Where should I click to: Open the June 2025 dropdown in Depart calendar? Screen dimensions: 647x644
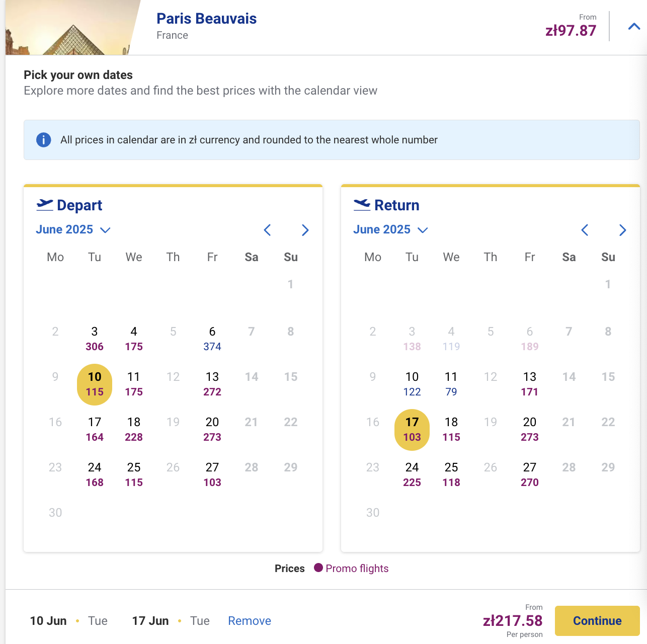coord(73,229)
